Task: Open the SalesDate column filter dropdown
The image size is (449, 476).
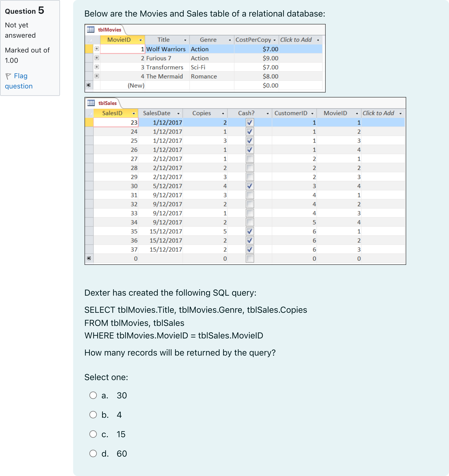Action: [x=178, y=113]
